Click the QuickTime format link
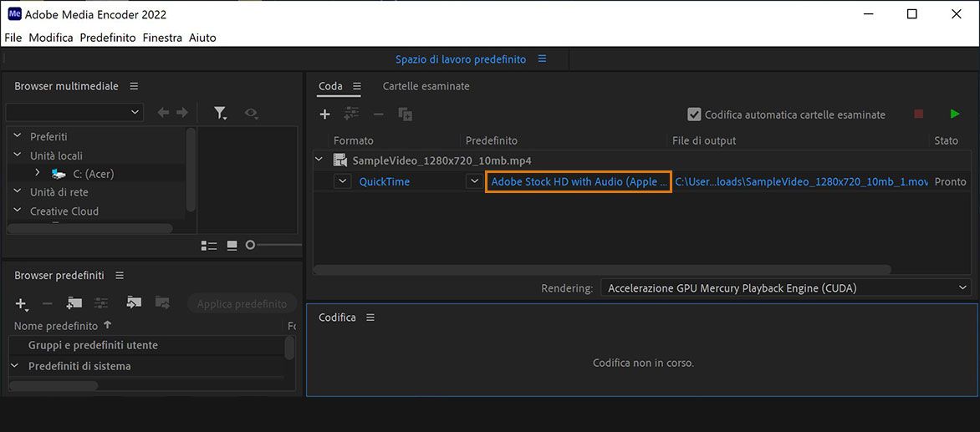 click(384, 181)
